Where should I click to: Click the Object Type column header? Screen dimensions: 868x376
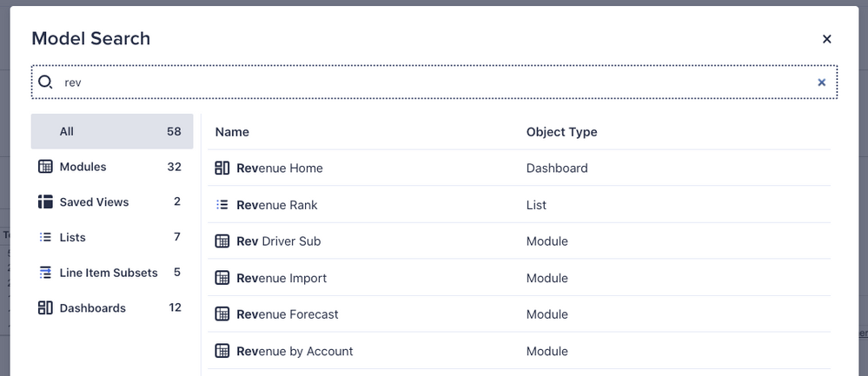click(x=561, y=132)
